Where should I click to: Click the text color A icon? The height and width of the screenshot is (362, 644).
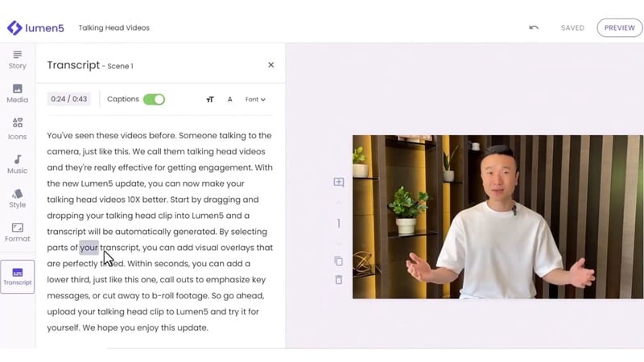229,99
